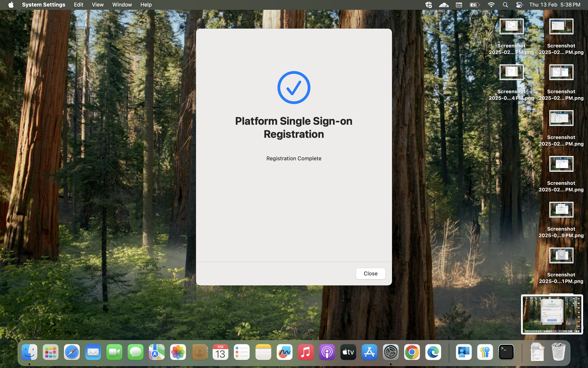Open Terminal from the Dock

click(506, 352)
